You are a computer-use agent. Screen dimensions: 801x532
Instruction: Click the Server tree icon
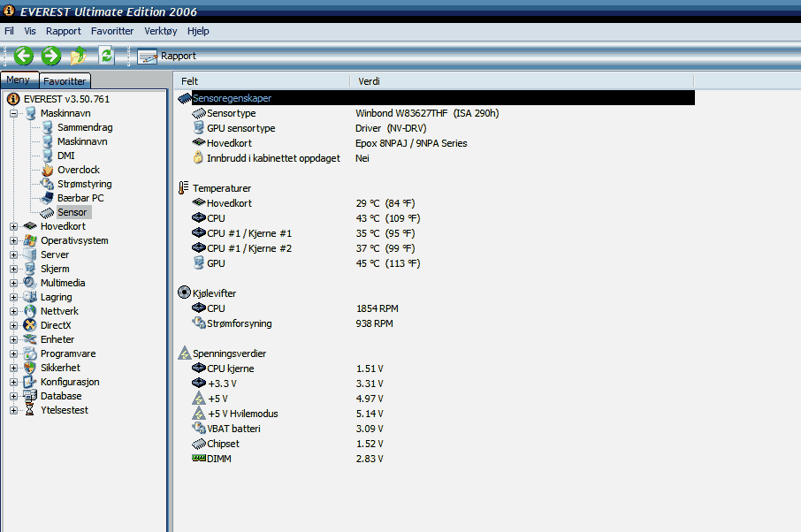(30, 255)
